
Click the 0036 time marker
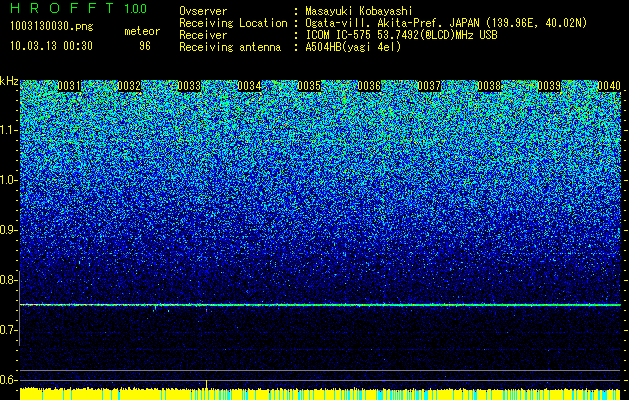(369, 86)
